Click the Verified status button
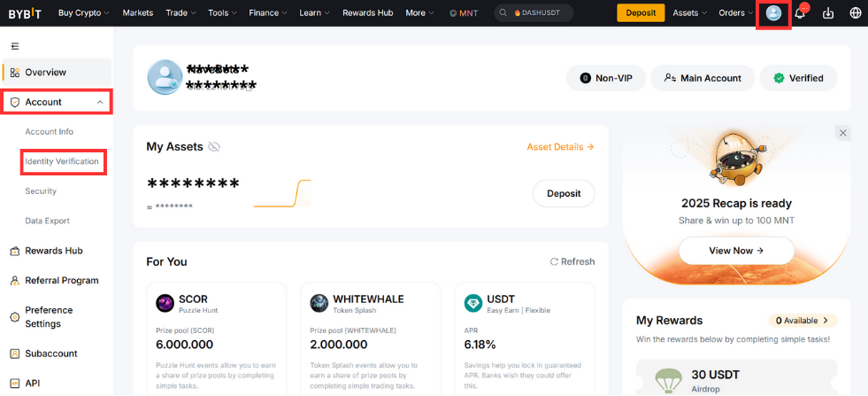 798,78
